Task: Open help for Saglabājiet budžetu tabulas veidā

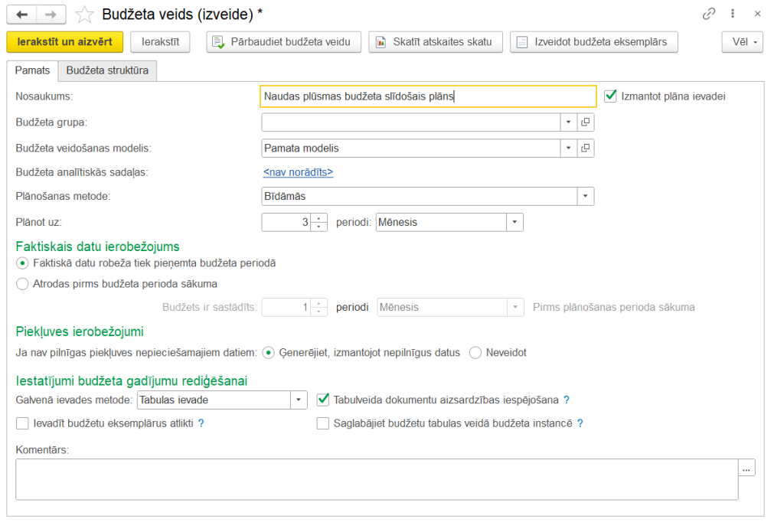Action: 580,423
